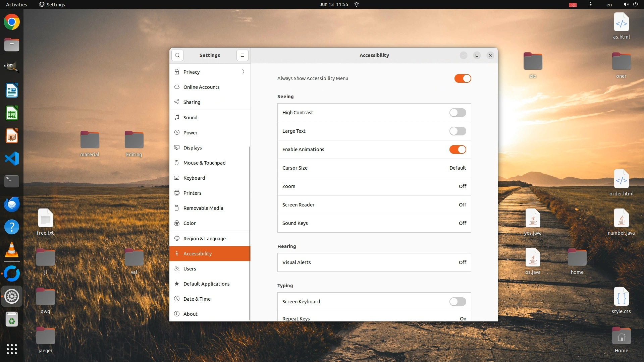Click the Printers icon in sidebar
644x362 pixels.
click(177, 193)
